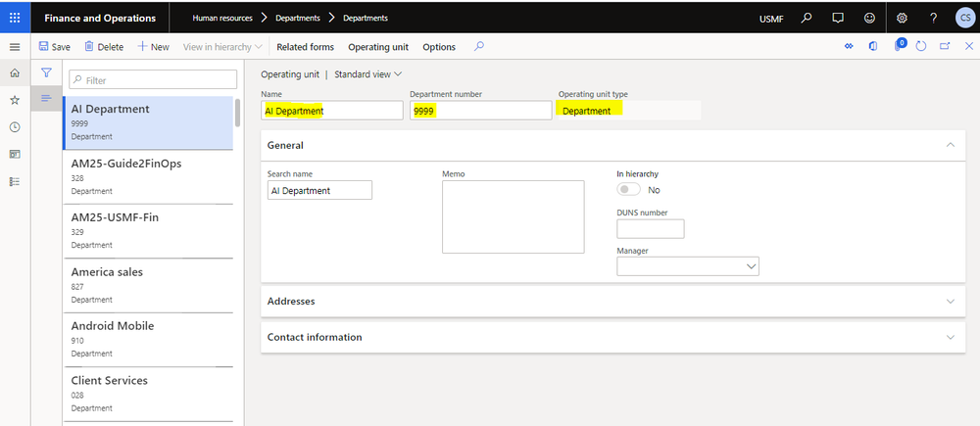This screenshot has width=980, height=426.
Task: Open in Microsoft Office icon
Action: [873, 46]
